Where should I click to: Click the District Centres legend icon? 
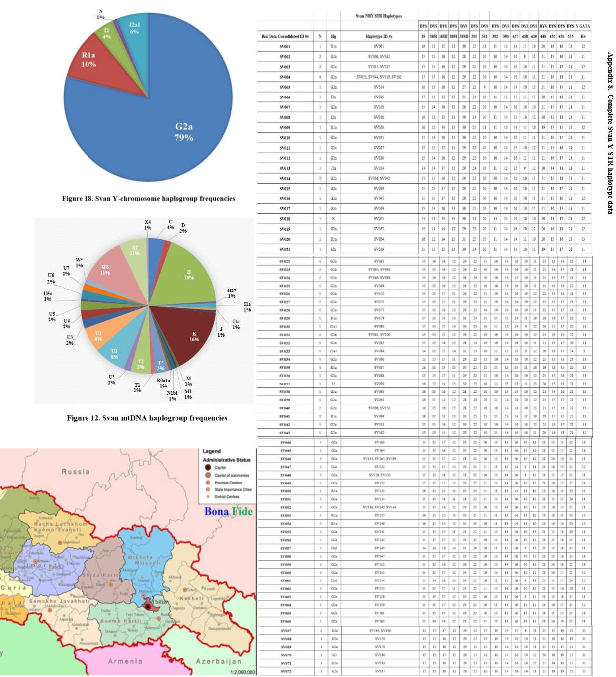(x=208, y=496)
